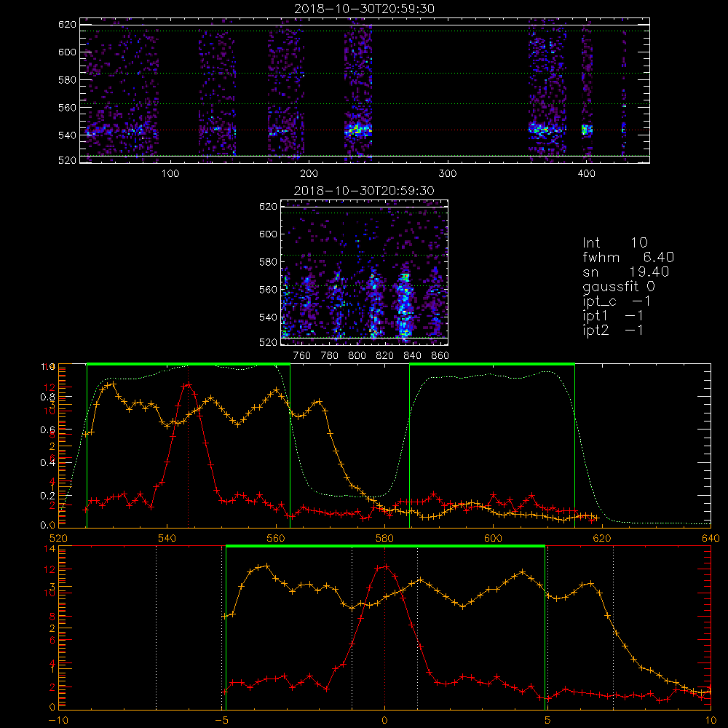This screenshot has width=728, height=728.
Task: Click y-axis label 580 of middle image plot
Action: click(269, 262)
